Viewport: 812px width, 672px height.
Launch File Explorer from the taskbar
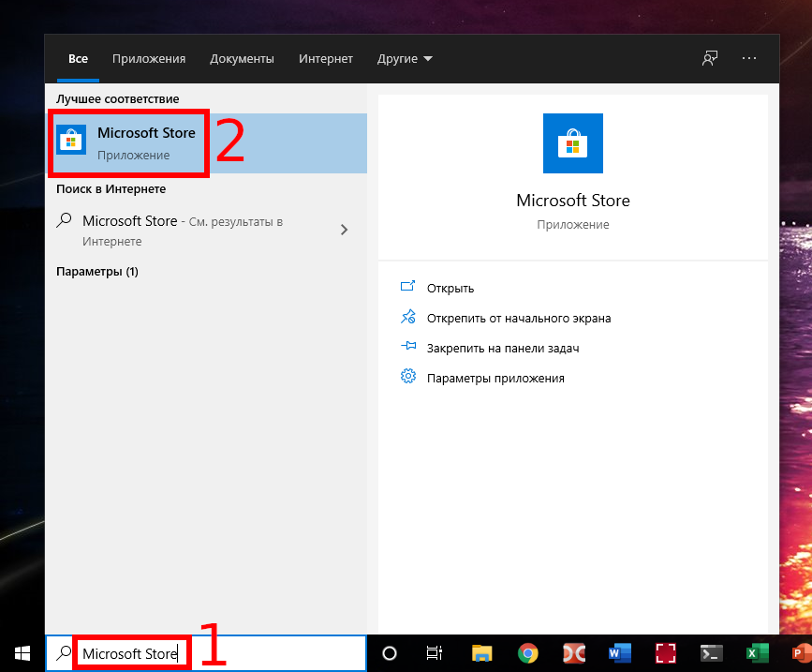tap(481, 653)
